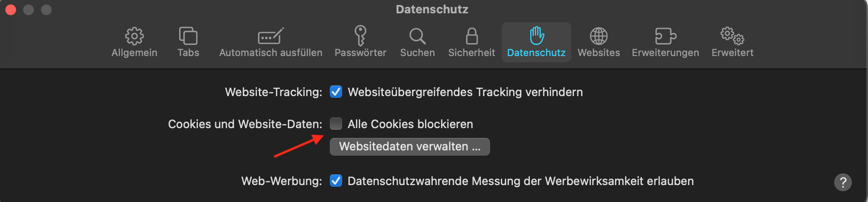Disable Websiteübergreifendes Tracking verhindern checkbox

[x=336, y=92]
